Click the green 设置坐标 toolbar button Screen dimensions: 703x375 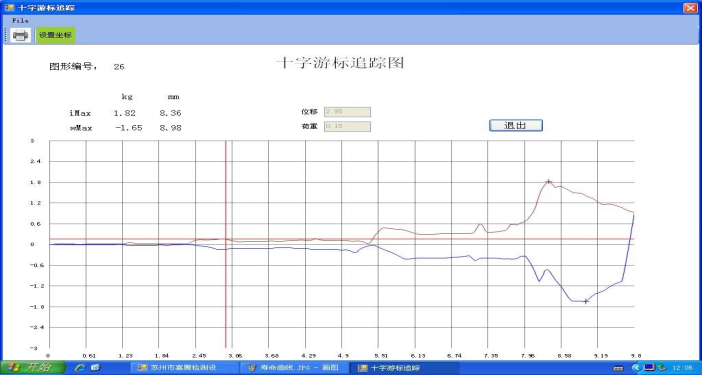(56, 35)
